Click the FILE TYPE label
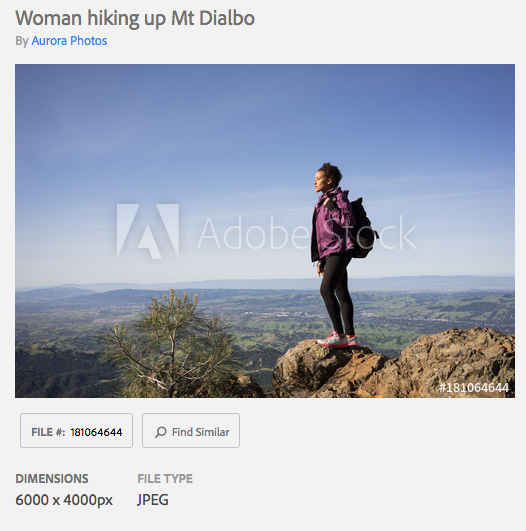Viewport: 526px width, 531px height. [x=165, y=479]
